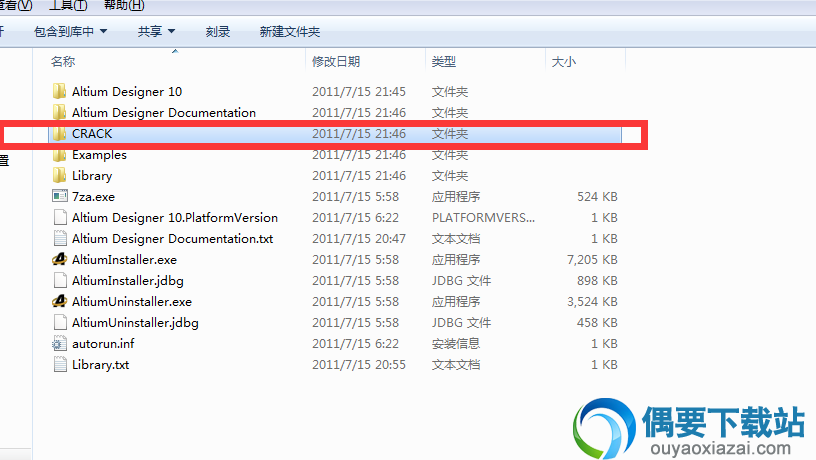Image resolution: width=816 pixels, height=460 pixels.
Task: Open the 包含到库中 dropdown
Action: (70, 32)
